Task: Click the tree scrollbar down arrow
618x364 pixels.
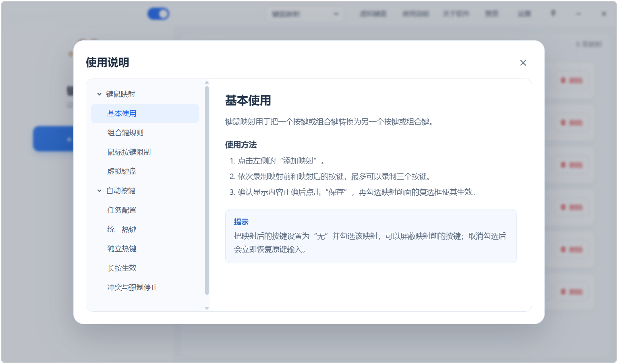Action: [x=207, y=308]
